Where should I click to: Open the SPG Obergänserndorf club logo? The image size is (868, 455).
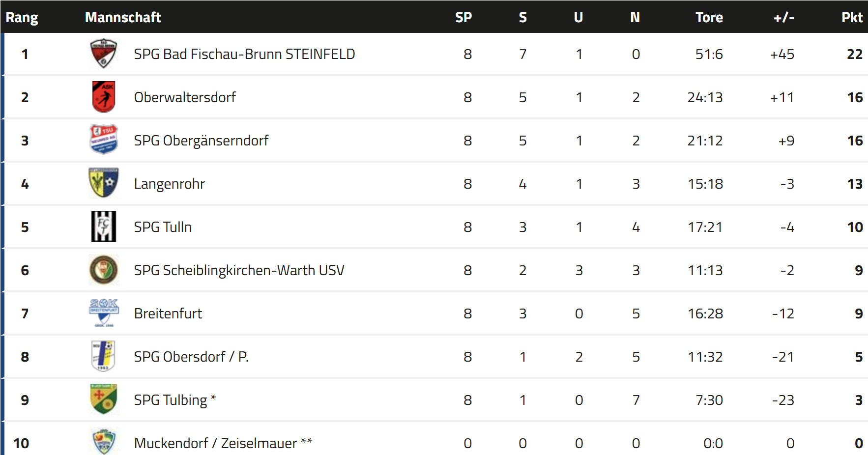104,140
